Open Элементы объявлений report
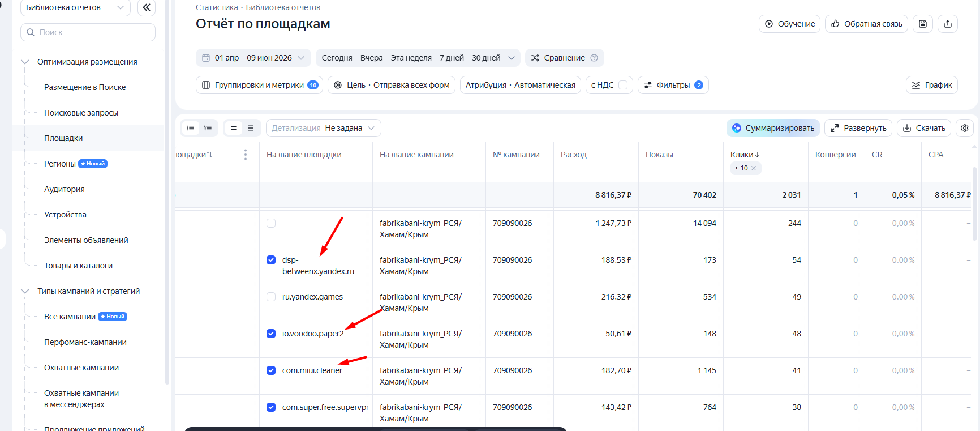The image size is (980, 431). pyautogui.click(x=86, y=240)
